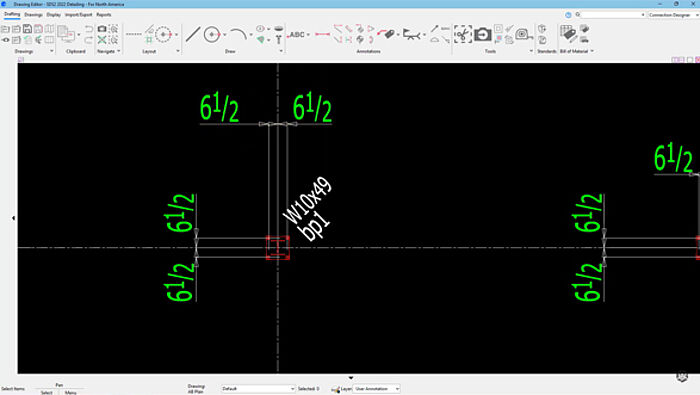
Task: Click the scissors clip tool icon
Action: click(x=463, y=34)
